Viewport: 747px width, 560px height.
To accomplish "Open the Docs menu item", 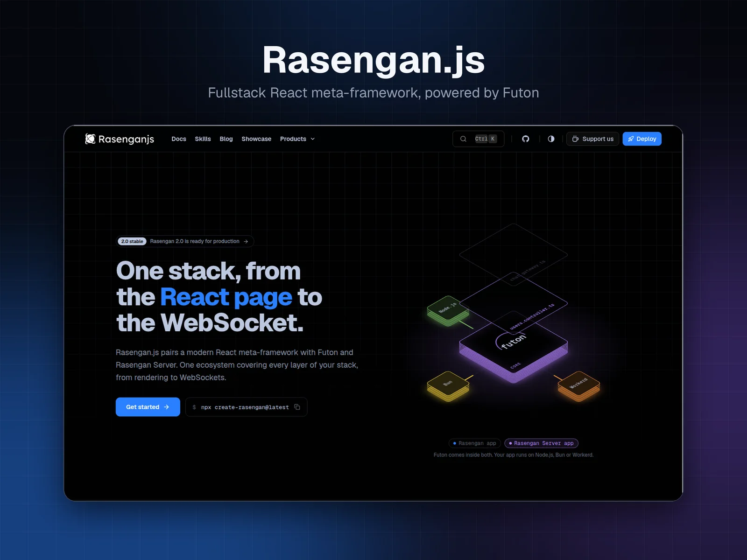I will 179,139.
